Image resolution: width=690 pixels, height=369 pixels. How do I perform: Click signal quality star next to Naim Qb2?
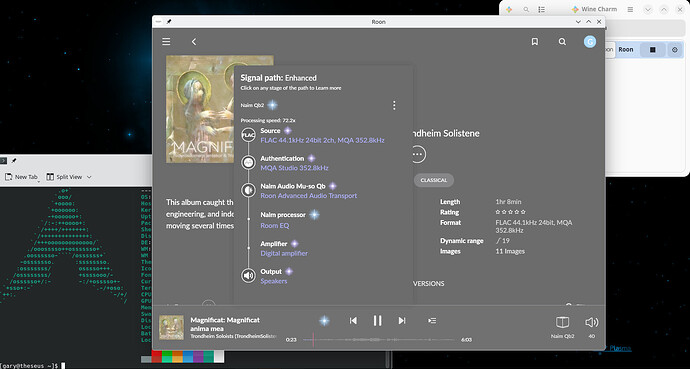272,105
